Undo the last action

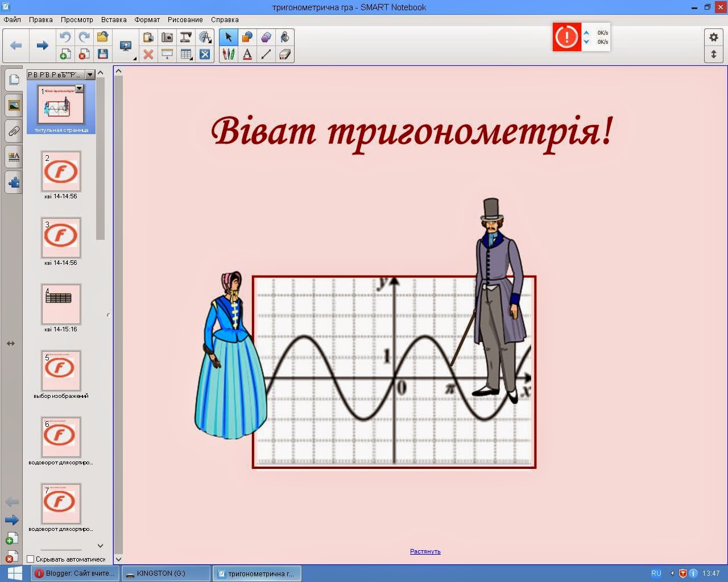65,38
